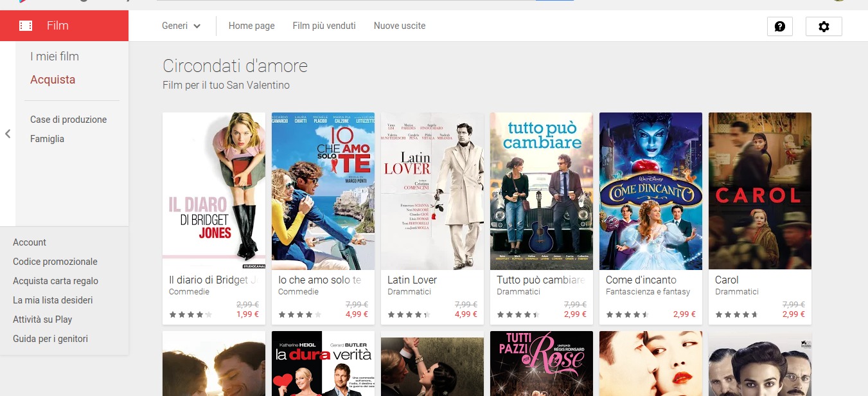Expand the Generi dropdown
Image resolution: width=868 pixels, height=396 pixels.
click(182, 26)
